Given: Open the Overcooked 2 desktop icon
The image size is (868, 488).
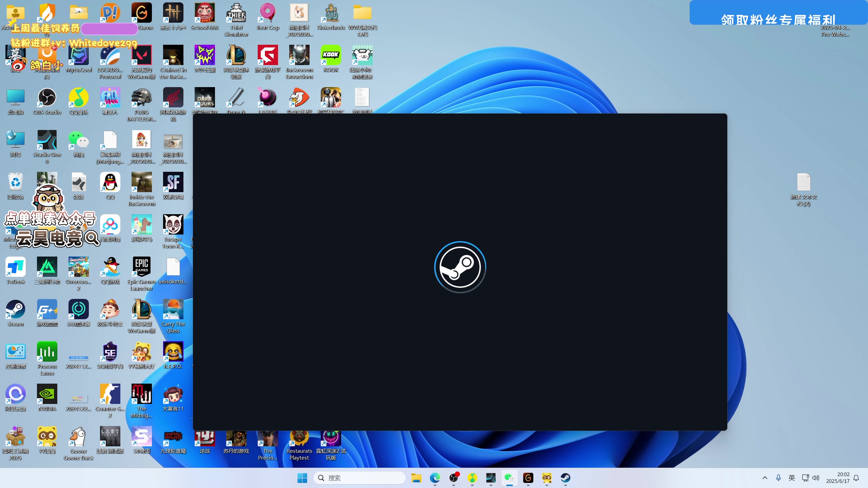Looking at the screenshot, I should pyautogui.click(x=79, y=274).
